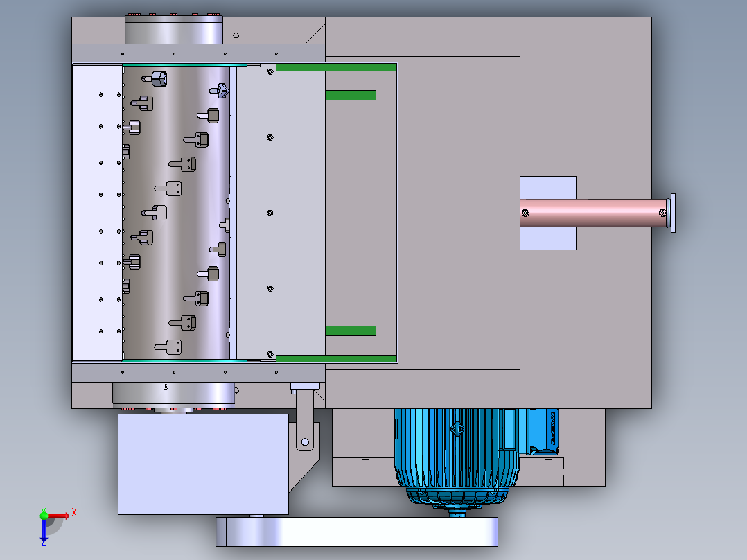Click the screw at the cylinder's flange end
Screen dimensions: 747x560
click(x=662, y=213)
